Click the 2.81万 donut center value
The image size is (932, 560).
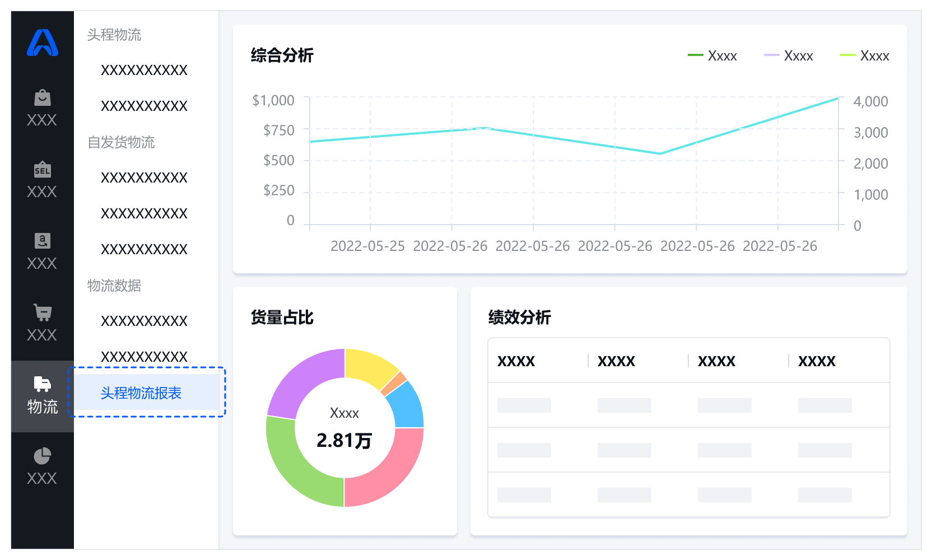coord(344,441)
